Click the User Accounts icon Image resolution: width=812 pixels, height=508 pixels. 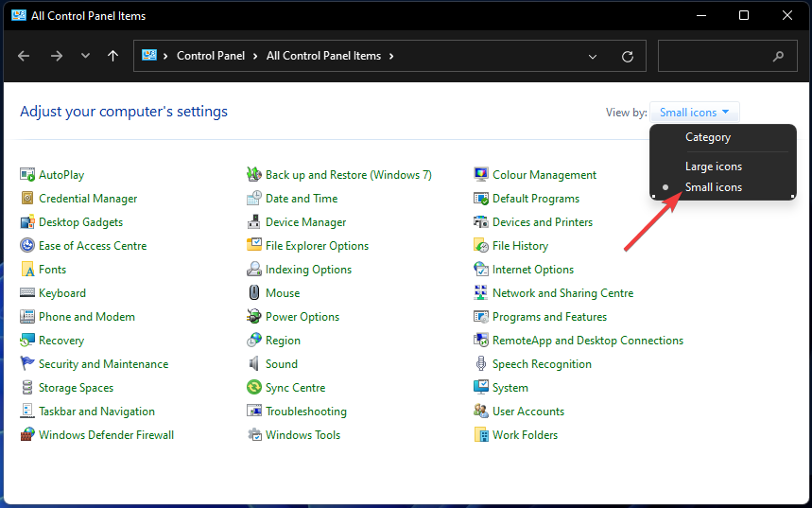coord(481,412)
